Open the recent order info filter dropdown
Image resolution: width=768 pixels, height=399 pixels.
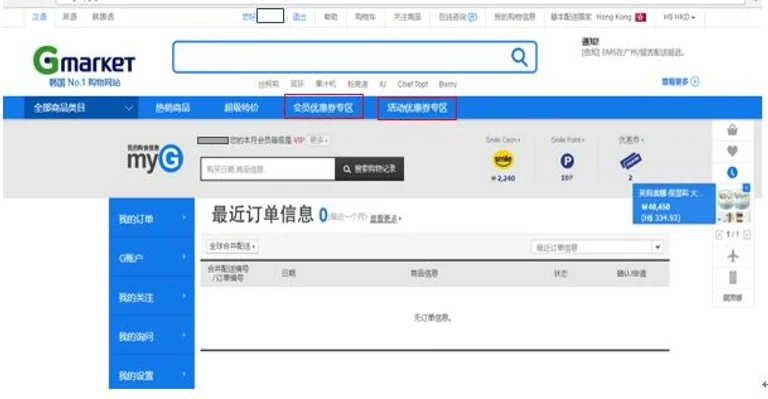coord(597,247)
